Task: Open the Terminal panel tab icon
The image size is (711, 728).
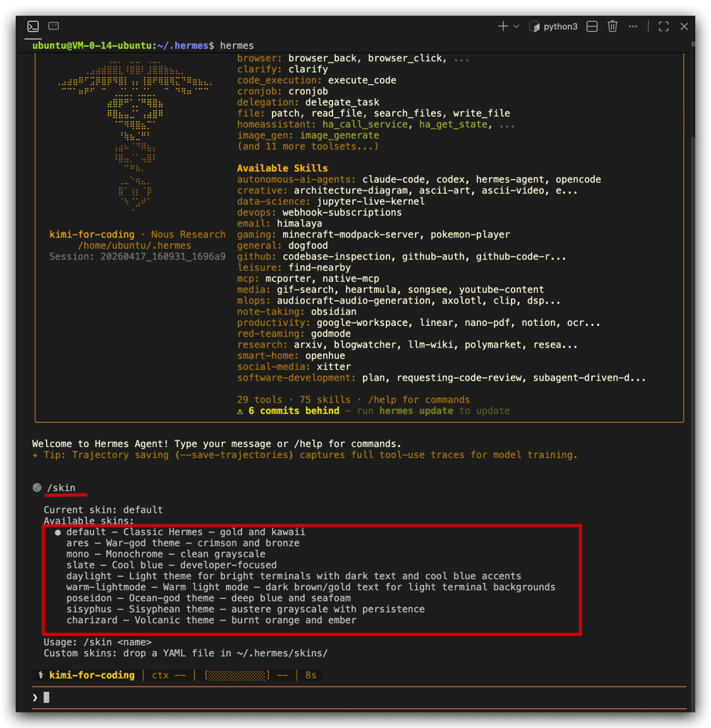Action: point(33,26)
